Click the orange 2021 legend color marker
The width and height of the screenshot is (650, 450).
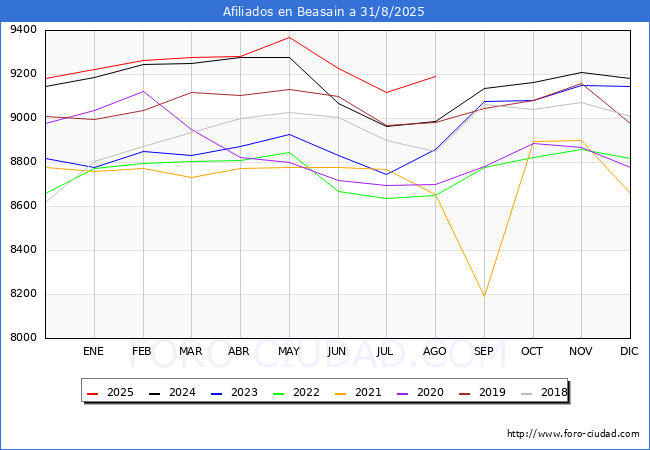[x=341, y=393]
